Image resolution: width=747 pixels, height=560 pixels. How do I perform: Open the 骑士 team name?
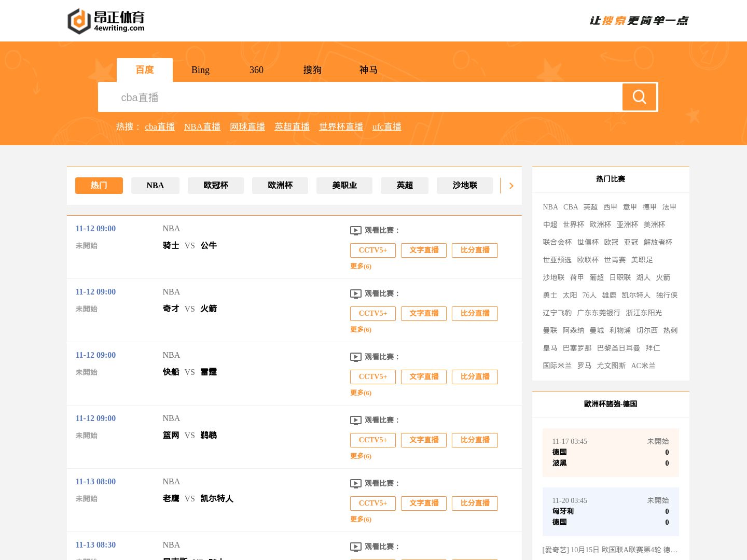click(x=171, y=245)
